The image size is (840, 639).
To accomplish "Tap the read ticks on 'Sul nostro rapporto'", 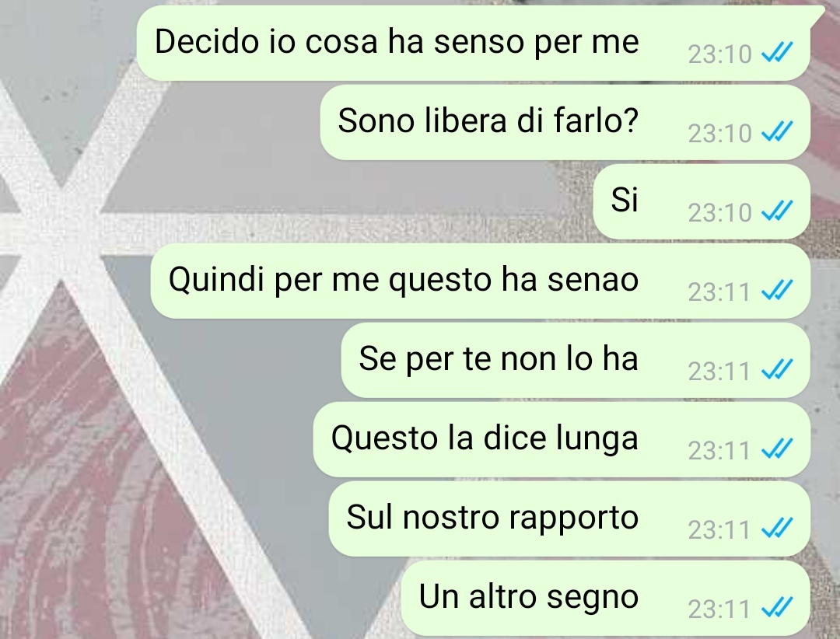I will tap(777, 528).
